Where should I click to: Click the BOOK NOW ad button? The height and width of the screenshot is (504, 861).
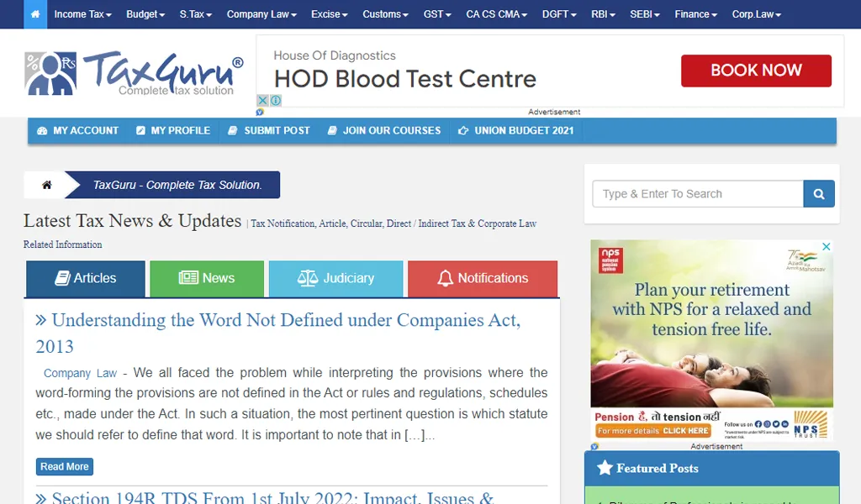click(756, 71)
